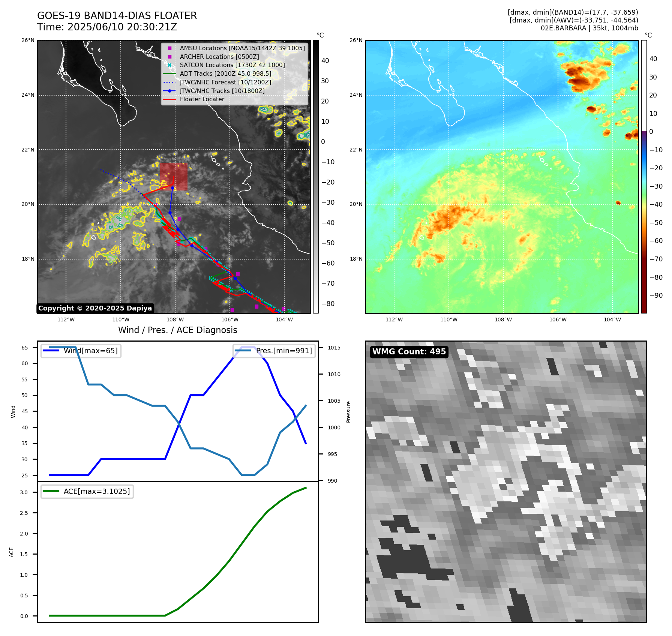
Task: Click the red Floater Locater legend line
Action: [x=169, y=99]
